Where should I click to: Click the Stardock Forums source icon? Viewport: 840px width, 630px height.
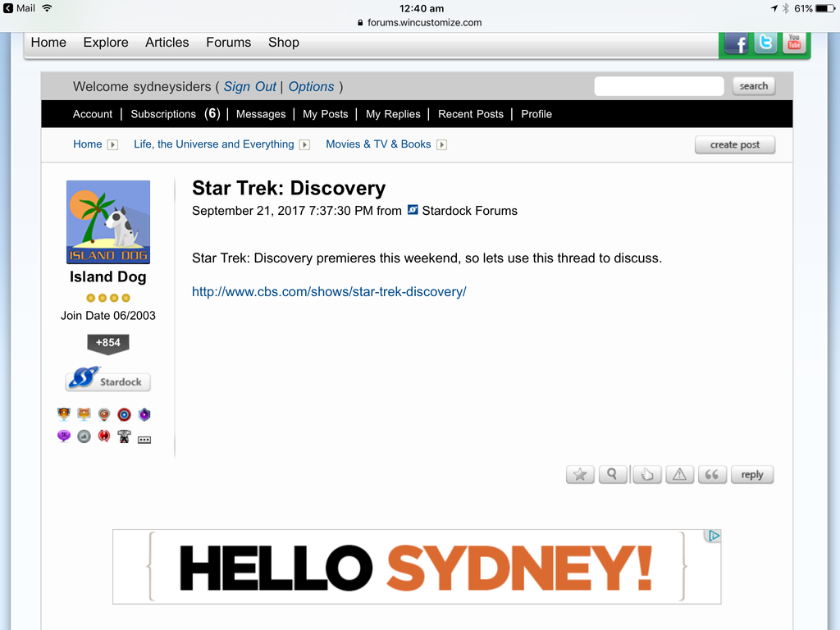click(x=413, y=210)
